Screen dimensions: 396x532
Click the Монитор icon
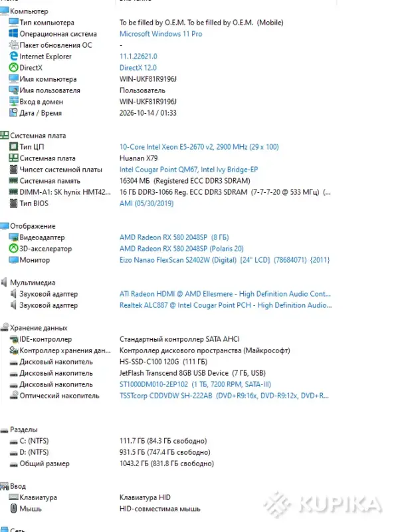pos(13,260)
